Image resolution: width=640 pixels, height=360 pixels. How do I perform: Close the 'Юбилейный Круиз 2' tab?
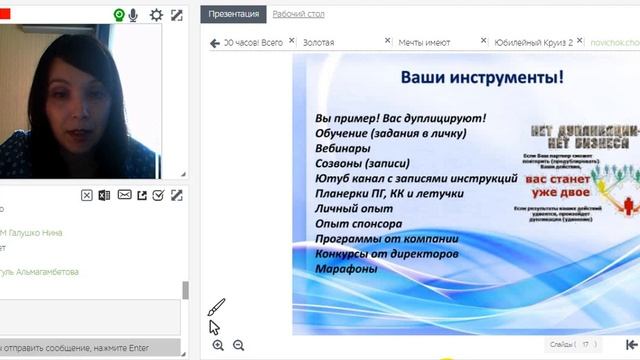click(579, 40)
